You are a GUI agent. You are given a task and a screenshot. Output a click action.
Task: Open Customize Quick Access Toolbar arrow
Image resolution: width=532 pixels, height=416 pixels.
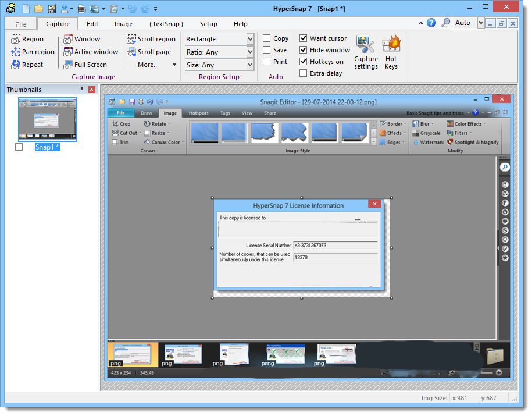155,9
